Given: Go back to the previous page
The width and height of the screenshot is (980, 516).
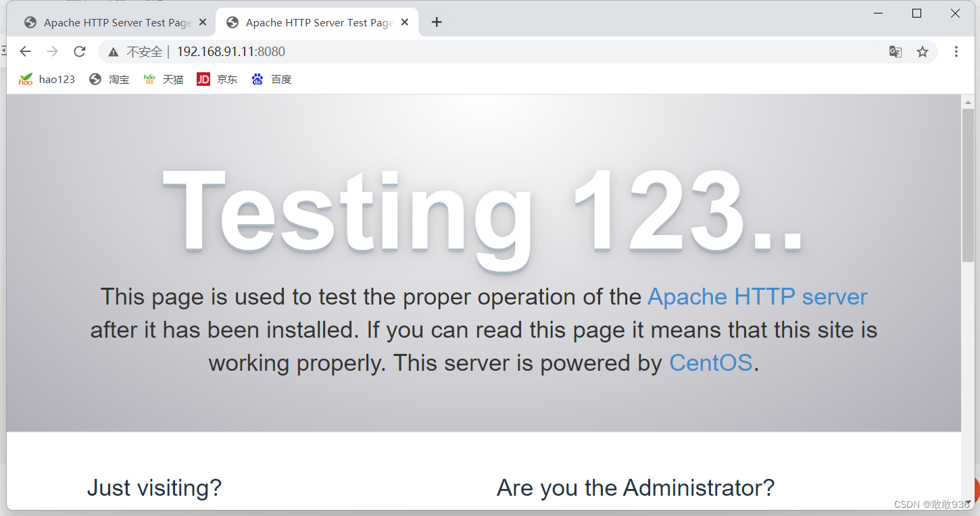Looking at the screenshot, I should (26, 51).
